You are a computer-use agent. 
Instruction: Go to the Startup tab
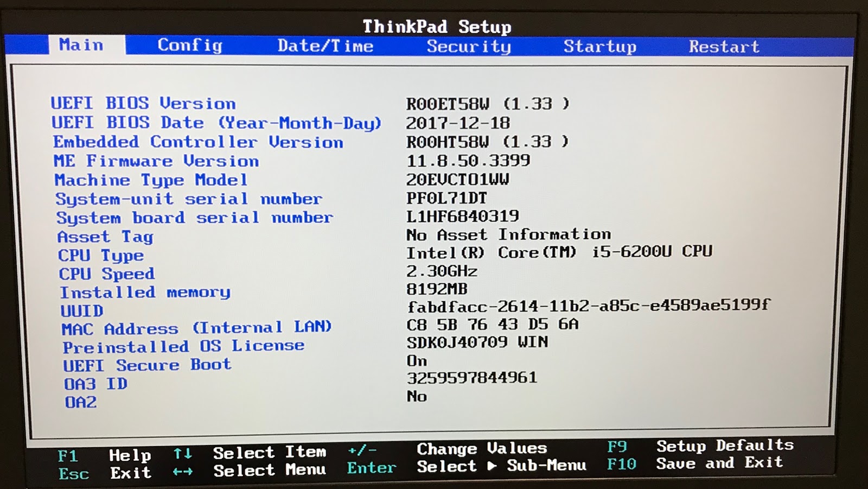[599, 46]
